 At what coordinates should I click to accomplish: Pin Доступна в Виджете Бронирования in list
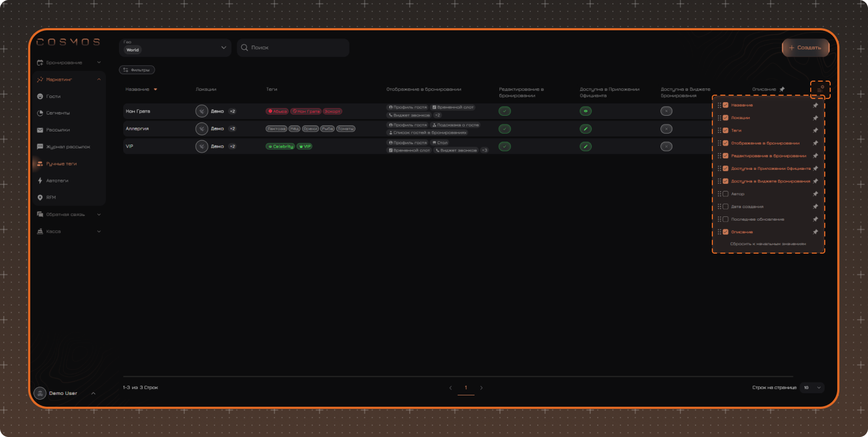816,181
